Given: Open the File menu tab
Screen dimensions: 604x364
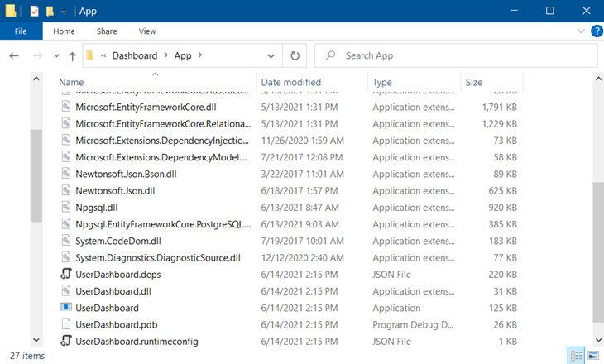Looking at the screenshot, I should click(21, 31).
